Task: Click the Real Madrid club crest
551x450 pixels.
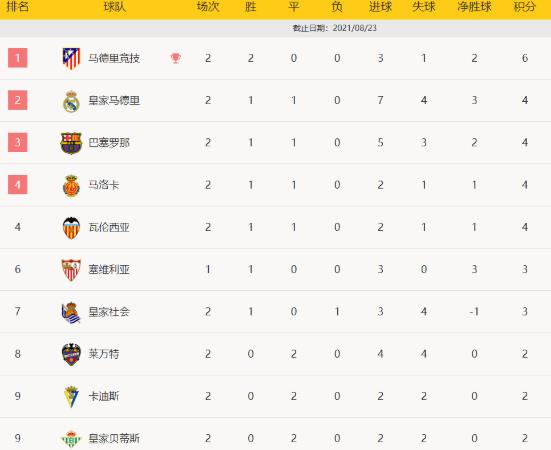Action: tap(71, 101)
